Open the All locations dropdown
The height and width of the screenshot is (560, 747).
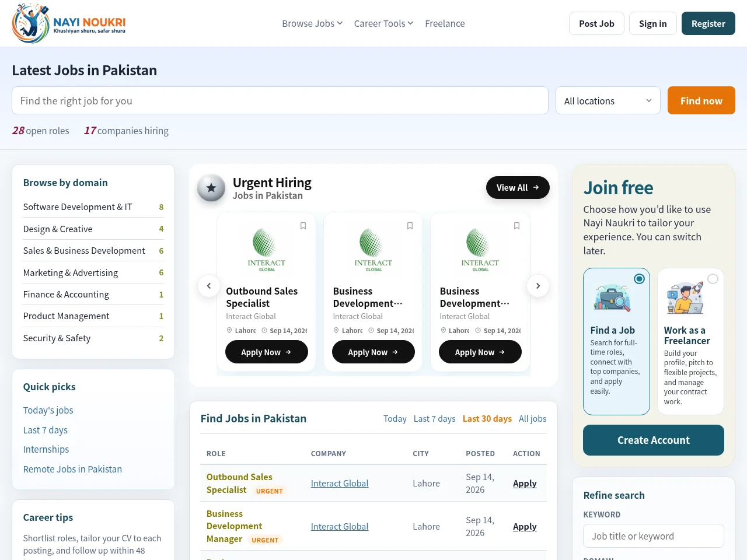point(608,100)
